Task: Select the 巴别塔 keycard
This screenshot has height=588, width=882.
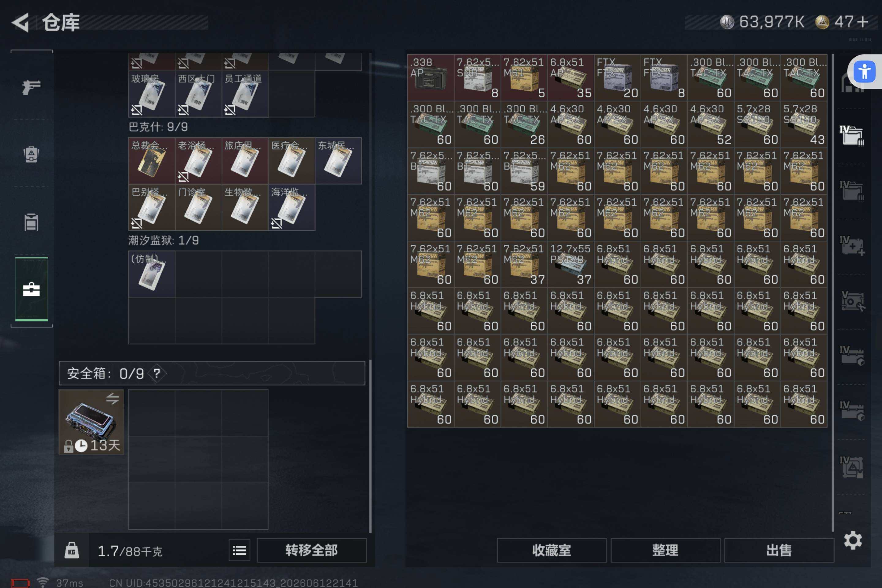Action: click(152, 207)
